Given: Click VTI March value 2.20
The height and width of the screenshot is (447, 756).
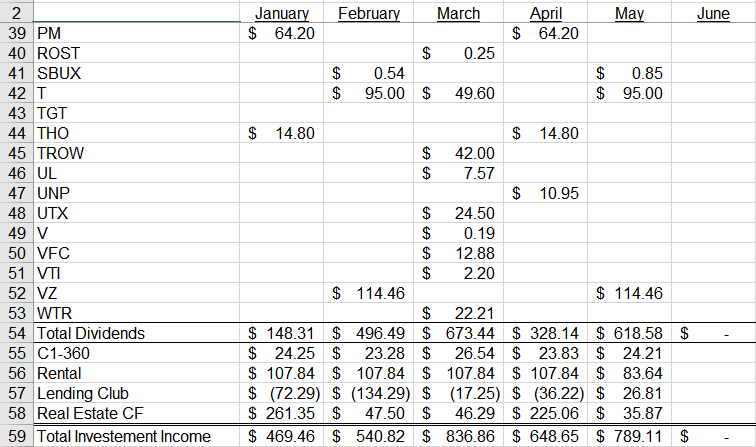Looking at the screenshot, I should coord(458,273).
